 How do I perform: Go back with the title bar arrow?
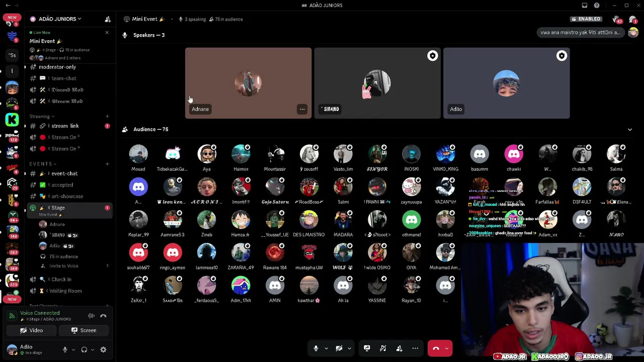click(8, 6)
